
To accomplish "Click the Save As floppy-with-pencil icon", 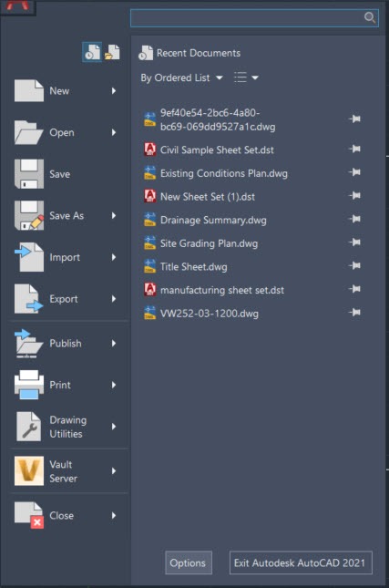I will (29, 216).
